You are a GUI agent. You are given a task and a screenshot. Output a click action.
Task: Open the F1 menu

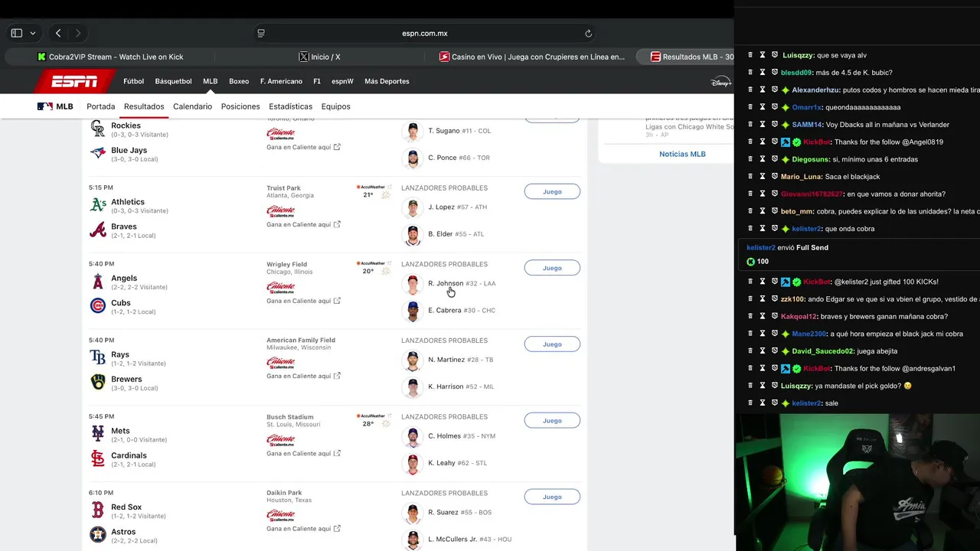pos(317,81)
